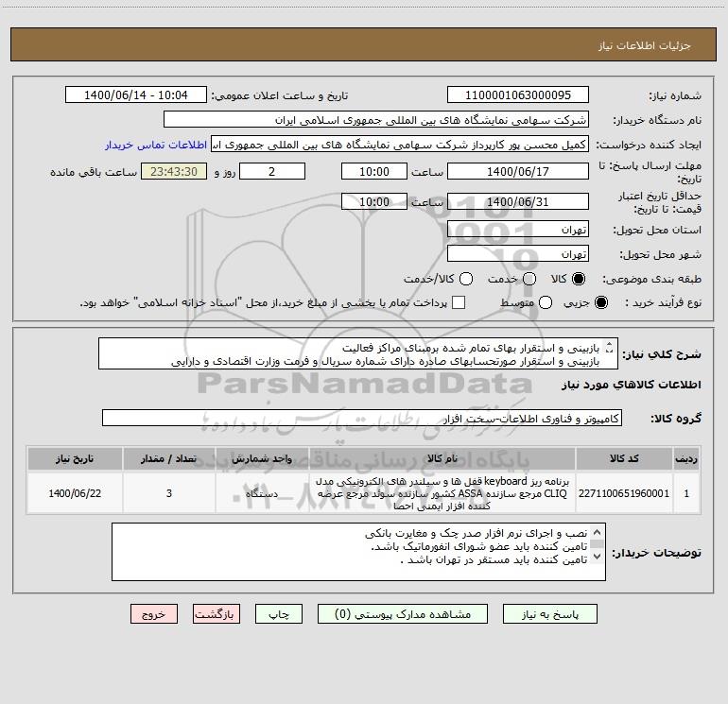This screenshot has width=728, height=704.
Task: Click the نام دستگاه خریدار field
Action: click(376, 119)
